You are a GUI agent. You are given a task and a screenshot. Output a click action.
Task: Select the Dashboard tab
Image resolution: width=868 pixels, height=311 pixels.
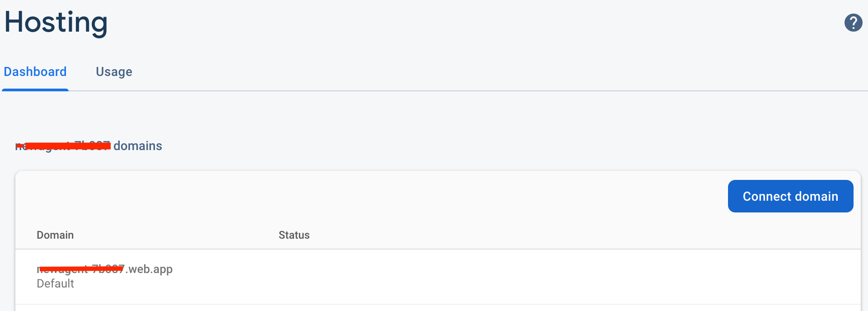click(x=35, y=72)
